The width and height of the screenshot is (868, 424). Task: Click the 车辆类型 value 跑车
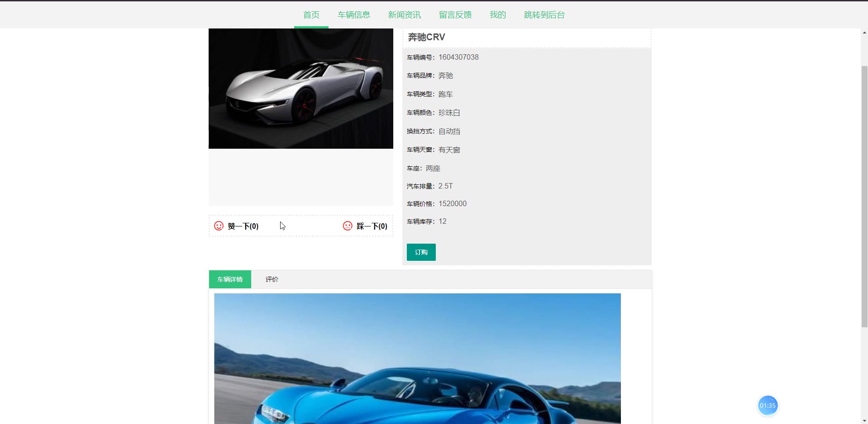click(x=446, y=94)
